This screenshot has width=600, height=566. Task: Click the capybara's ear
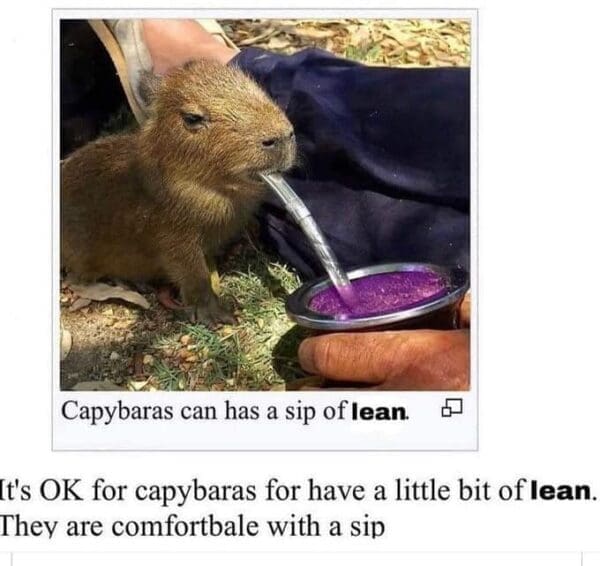point(149,88)
